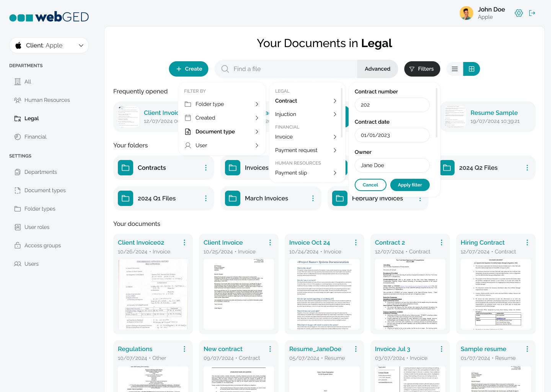This screenshot has width=551, height=392.
Task: Open Invoice Oct 24 document title
Action: [310, 243]
